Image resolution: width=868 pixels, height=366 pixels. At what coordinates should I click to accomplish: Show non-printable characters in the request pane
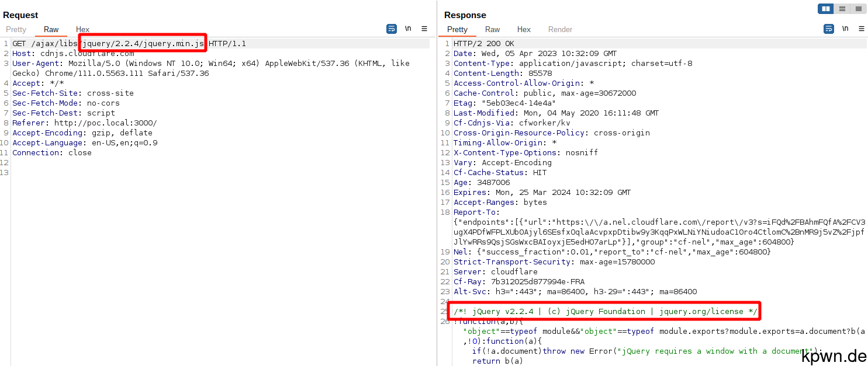tap(407, 29)
